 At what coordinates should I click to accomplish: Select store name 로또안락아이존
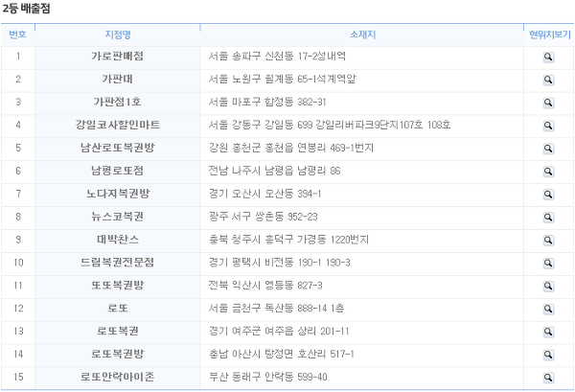tap(117, 377)
